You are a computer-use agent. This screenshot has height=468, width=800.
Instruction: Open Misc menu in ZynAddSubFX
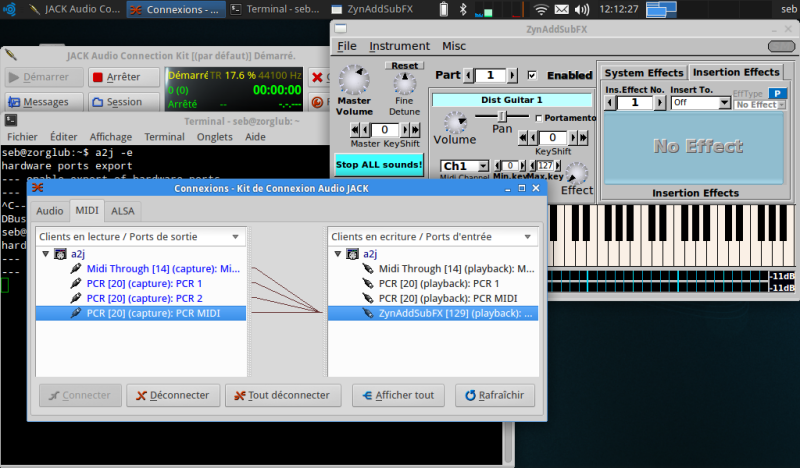(x=454, y=46)
